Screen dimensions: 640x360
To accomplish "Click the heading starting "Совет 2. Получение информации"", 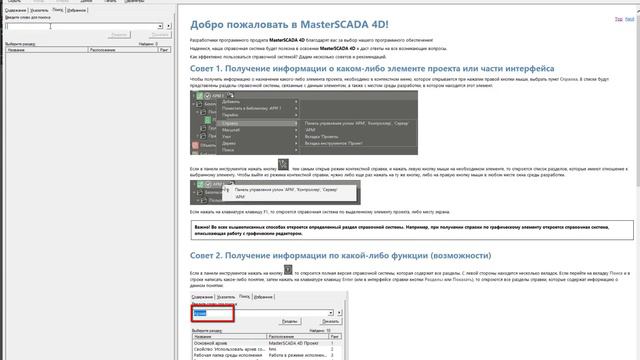I will pyautogui.click(x=340, y=256).
